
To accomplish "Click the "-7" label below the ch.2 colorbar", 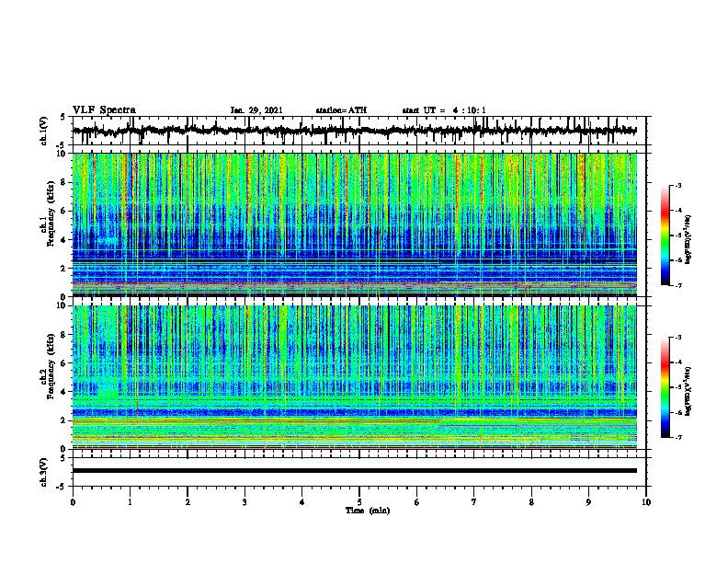I will click(678, 437).
